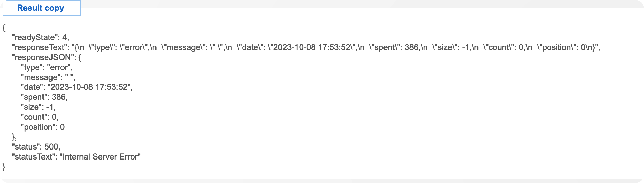The height and width of the screenshot is (183, 644).
Task: Click the "Internal Server Error" status text
Action: click(100, 157)
